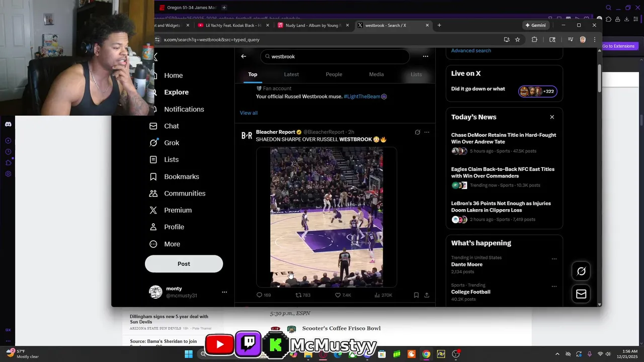The height and width of the screenshot is (362, 644).
Task: Click Bleacher Report B/R avatar
Action: click(247, 136)
